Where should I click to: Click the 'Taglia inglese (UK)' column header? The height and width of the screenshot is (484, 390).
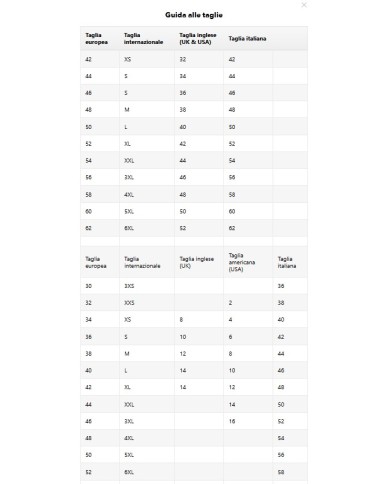tap(197, 262)
